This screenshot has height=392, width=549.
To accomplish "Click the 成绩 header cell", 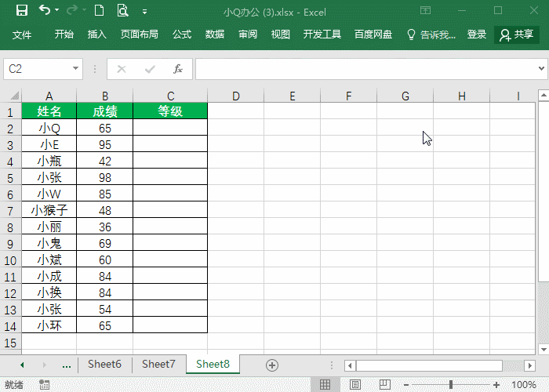I will (104, 111).
